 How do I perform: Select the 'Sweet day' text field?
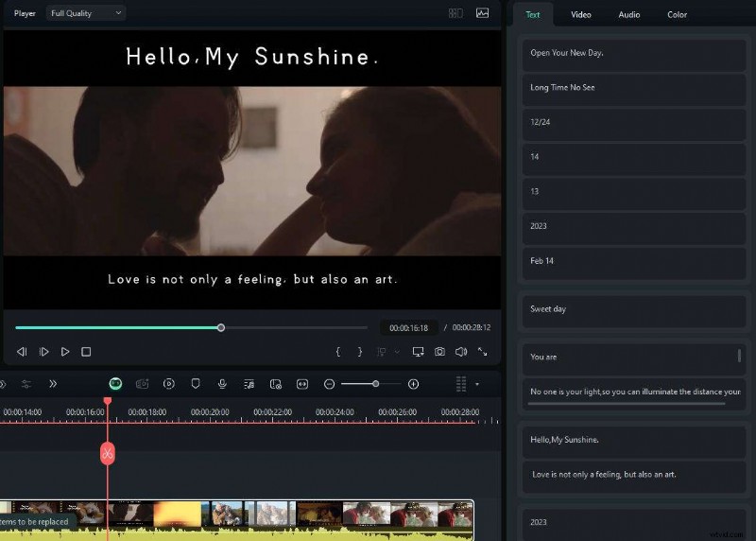coord(634,312)
